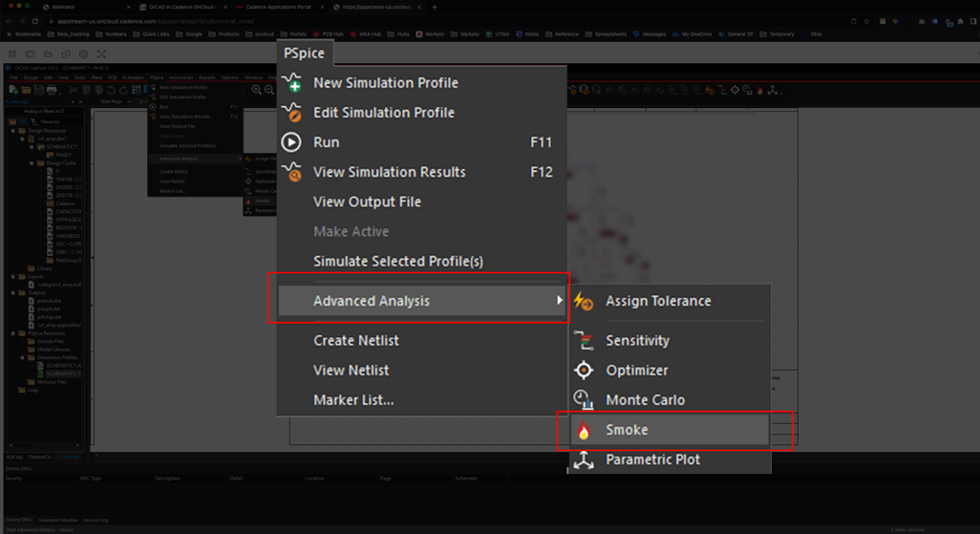
Task: Click the Smoke flame icon in submenu
Action: tap(584, 430)
